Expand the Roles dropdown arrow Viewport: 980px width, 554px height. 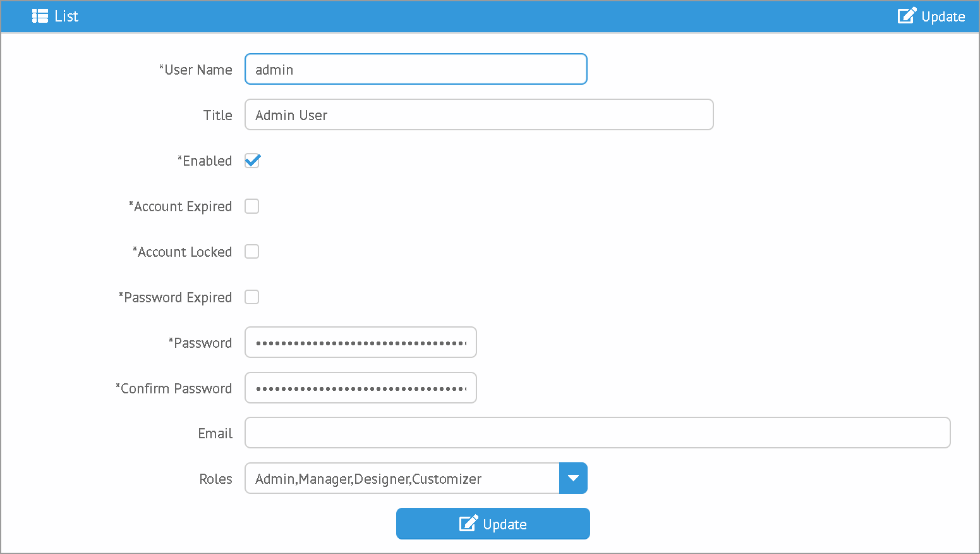(x=573, y=478)
